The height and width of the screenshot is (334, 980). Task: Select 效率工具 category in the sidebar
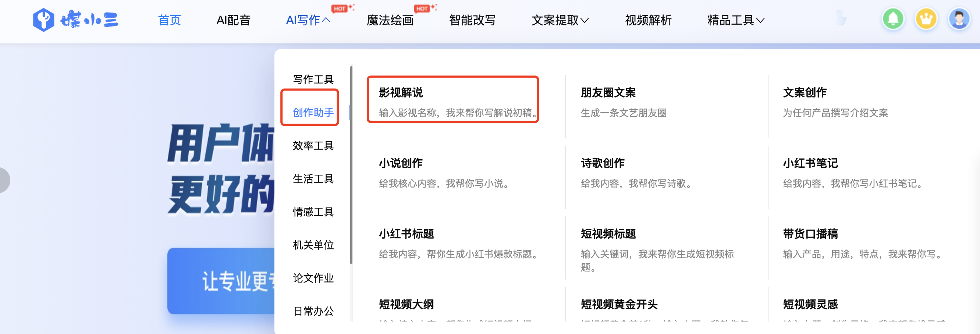point(313,145)
